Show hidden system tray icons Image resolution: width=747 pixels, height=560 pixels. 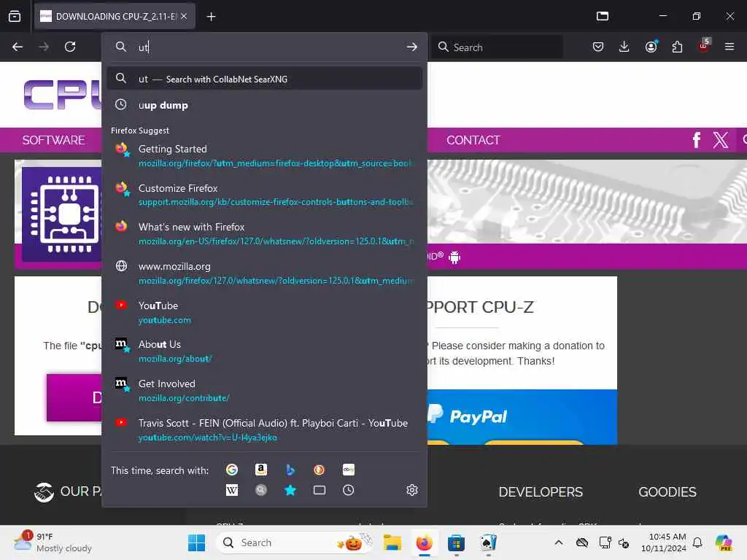(x=559, y=542)
